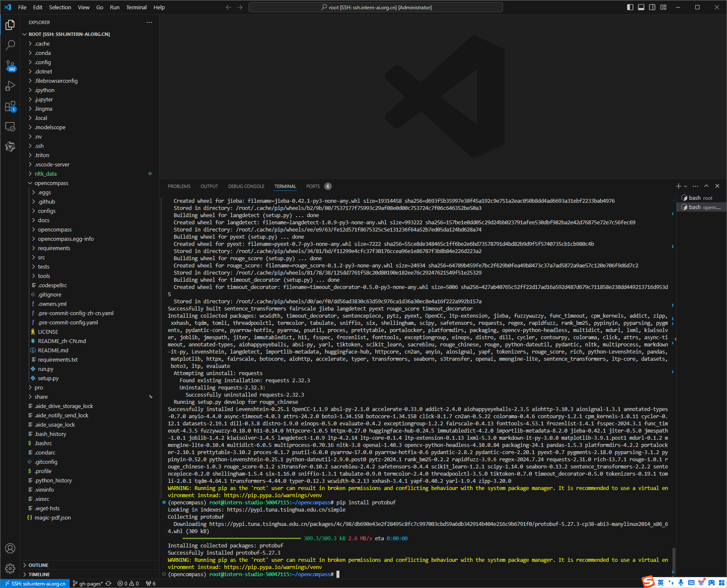Screen dimensions: 727x588
Task: Open the Selection menu
Action: click(x=60, y=7)
